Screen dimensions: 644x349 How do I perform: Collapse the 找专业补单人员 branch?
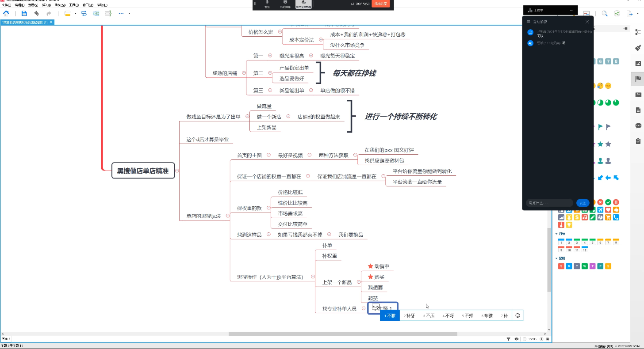[363, 309]
